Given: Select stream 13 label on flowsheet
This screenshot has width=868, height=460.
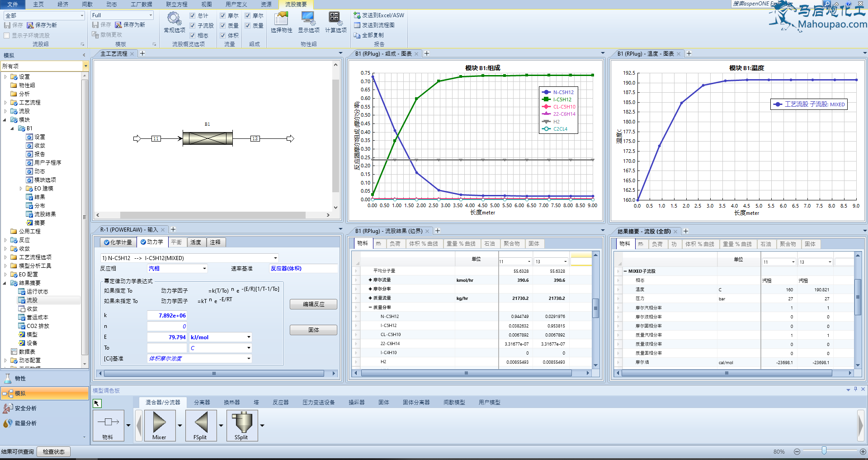Looking at the screenshot, I should point(255,138).
